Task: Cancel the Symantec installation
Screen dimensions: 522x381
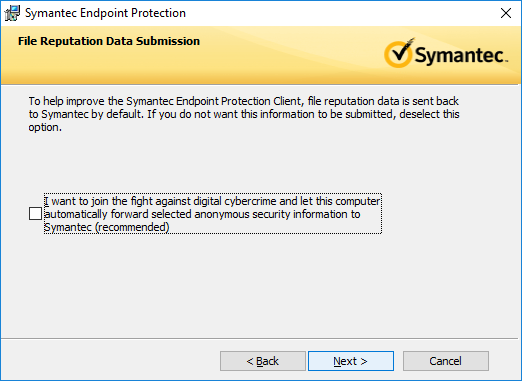Action: coord(446,361)
